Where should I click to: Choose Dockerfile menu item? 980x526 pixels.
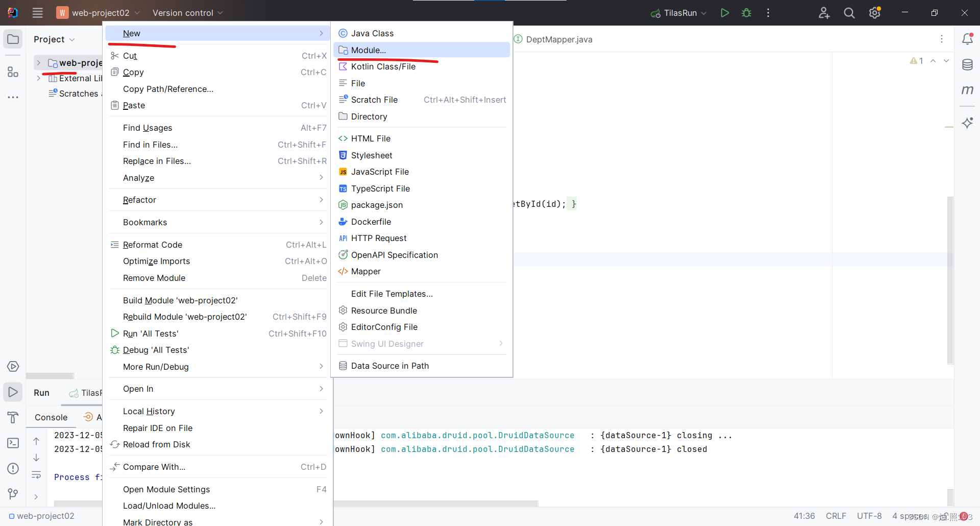pos(422,222)
